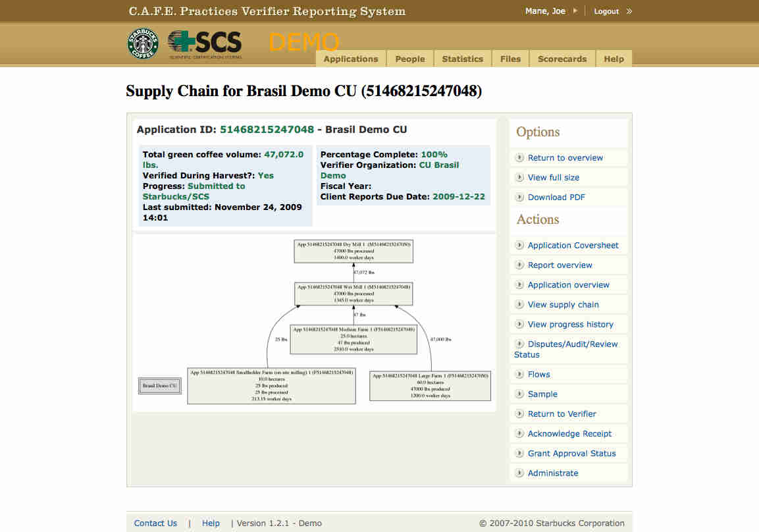
Task: Click the Version 1.2.1 - Demo text
Action: (279, 523)
